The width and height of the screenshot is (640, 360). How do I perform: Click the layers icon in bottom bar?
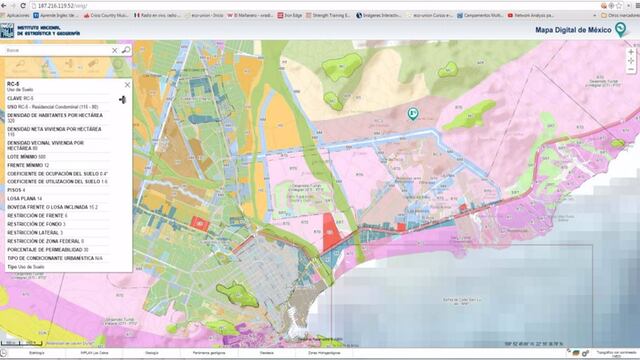click(x=576, y=353)
